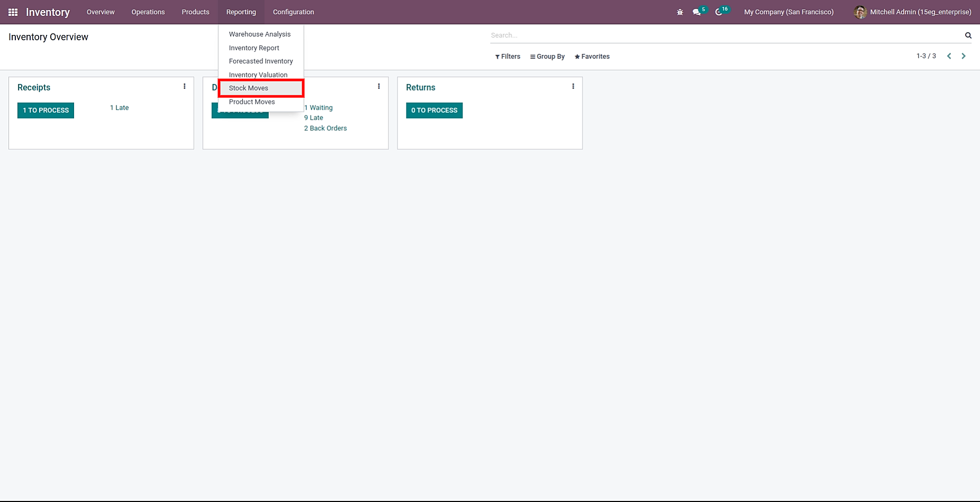Open the Mitchell Admin user menu
Screen dimensions: 980x502
pos(913,12)
